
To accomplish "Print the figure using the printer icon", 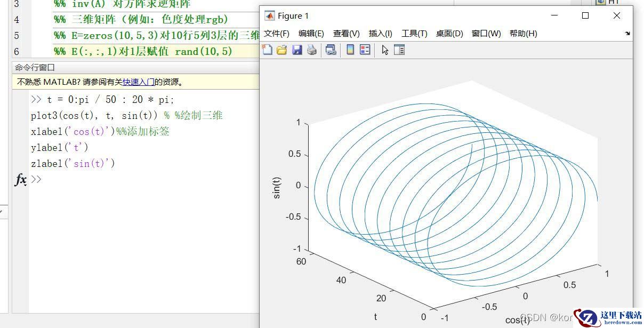I will coord(312,50).
